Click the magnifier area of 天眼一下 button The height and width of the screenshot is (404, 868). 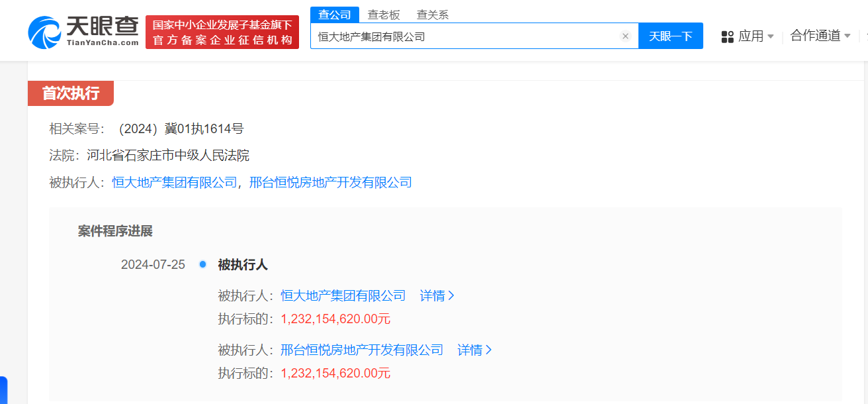click(x=670, y=36)
